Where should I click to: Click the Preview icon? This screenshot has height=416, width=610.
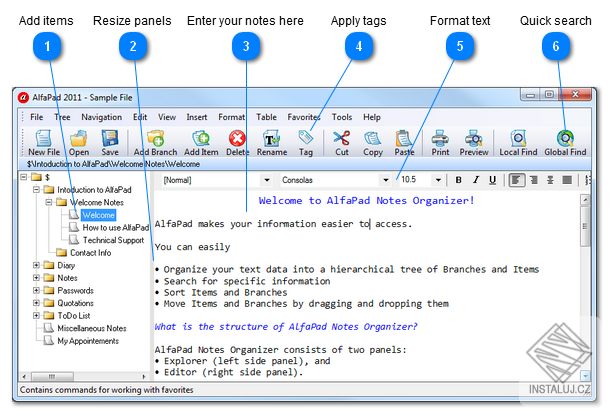(473, 138)
